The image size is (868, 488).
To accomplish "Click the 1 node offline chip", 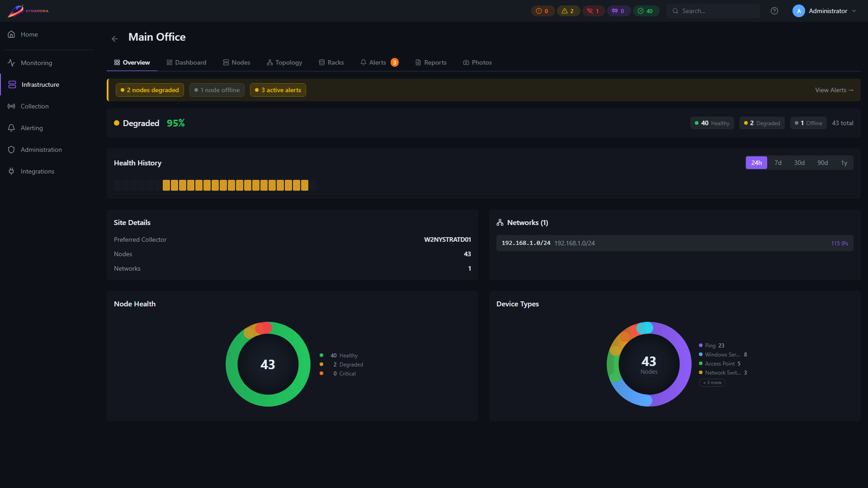I will tap(217, 90).
